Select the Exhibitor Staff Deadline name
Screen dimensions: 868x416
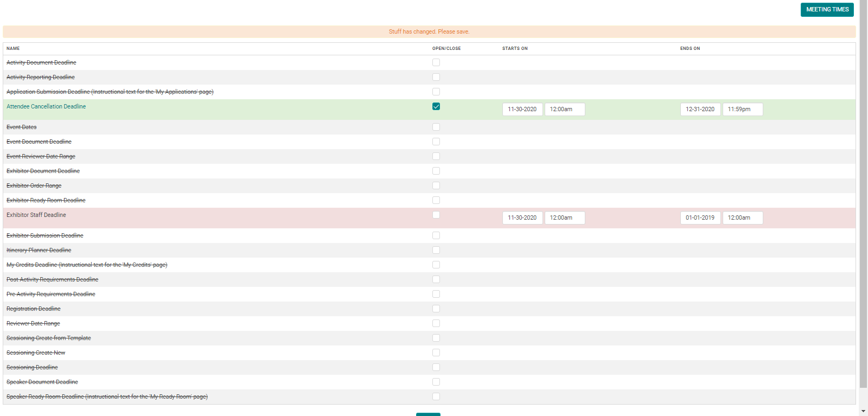[x=36, y=215]
